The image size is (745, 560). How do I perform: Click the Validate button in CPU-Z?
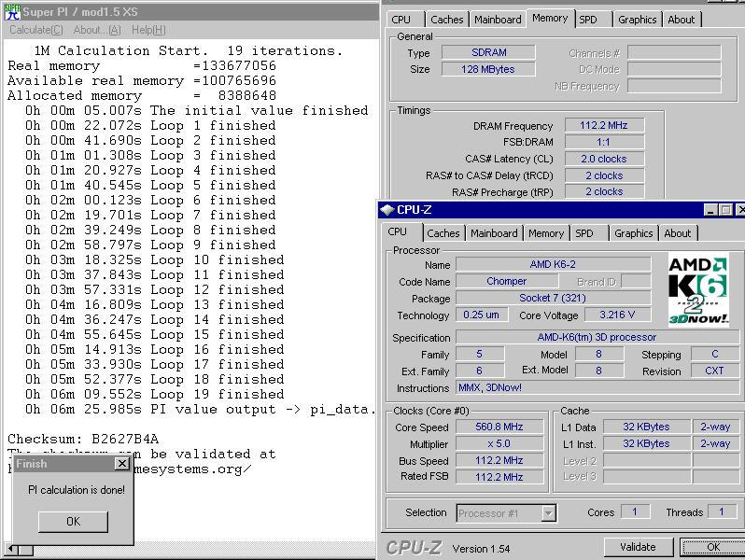638,547
